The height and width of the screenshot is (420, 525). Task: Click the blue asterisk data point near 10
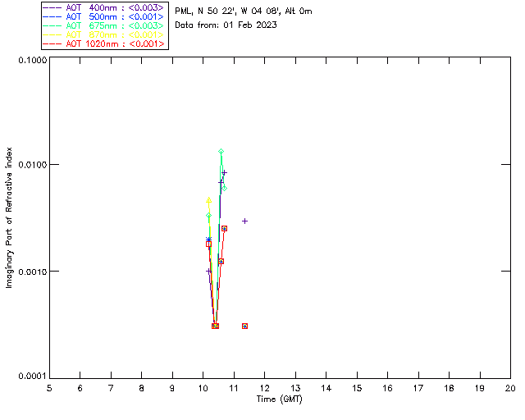point(208,240)
